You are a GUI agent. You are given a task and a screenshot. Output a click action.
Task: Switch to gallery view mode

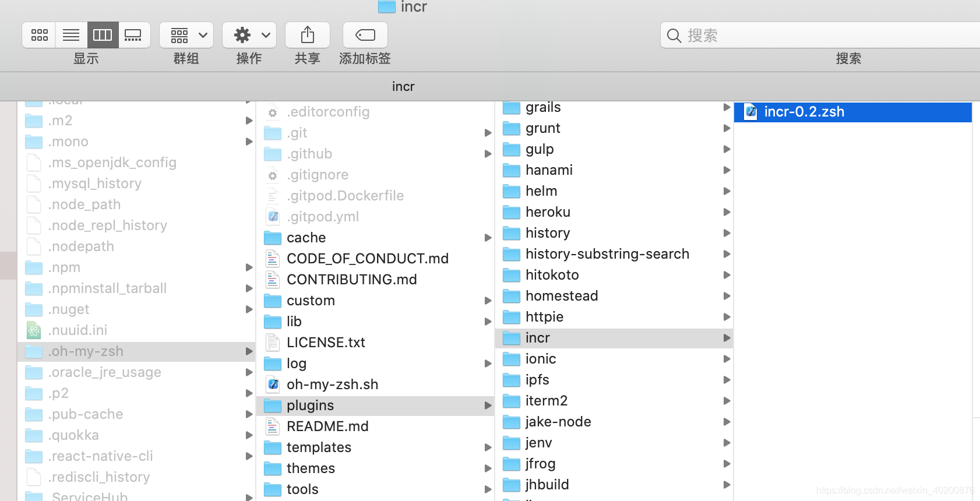[133, 35]
